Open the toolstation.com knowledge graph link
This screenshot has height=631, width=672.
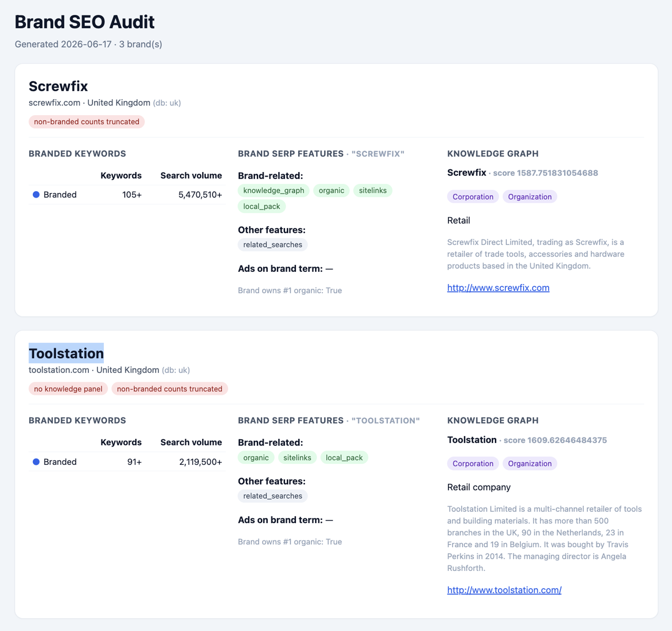tap(504, 590)
